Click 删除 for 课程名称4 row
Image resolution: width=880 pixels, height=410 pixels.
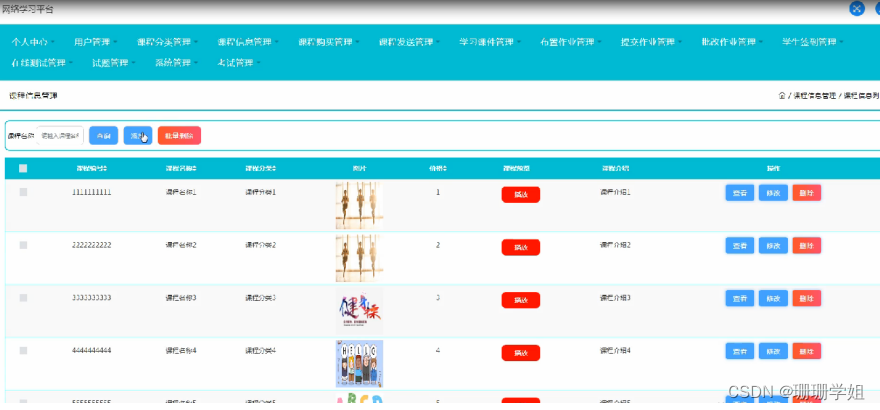806,351
